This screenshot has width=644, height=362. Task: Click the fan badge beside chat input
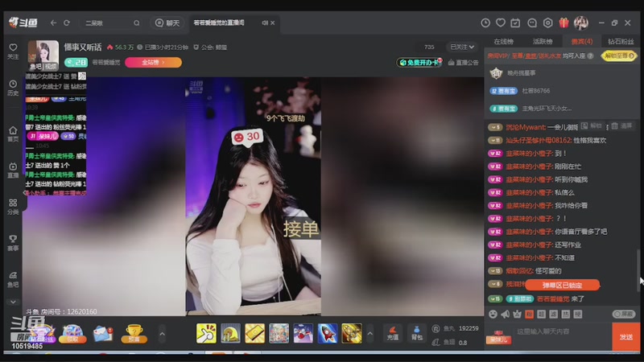498,337
